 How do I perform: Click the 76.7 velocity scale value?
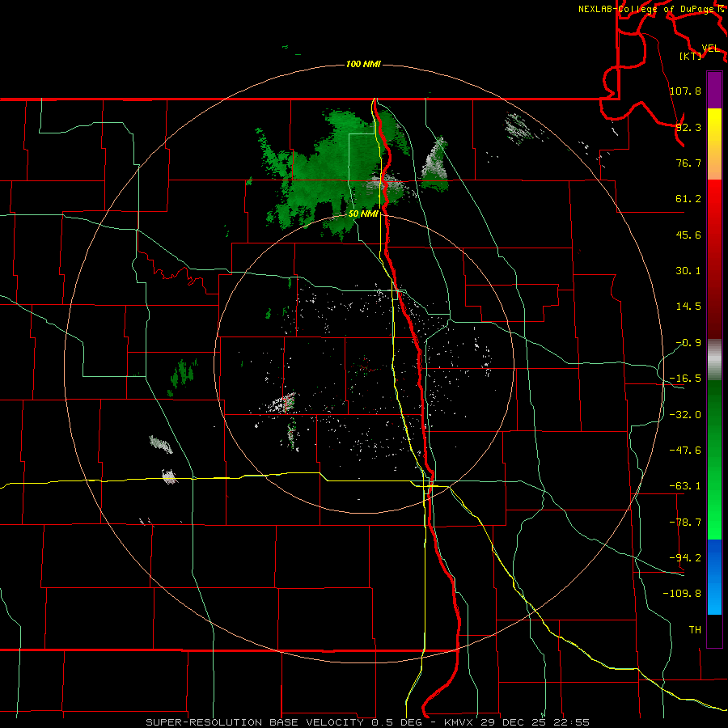688,163
